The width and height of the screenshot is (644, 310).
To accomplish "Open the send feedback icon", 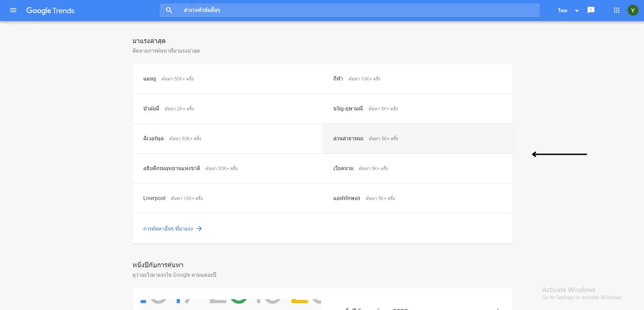I will (591, 10).
